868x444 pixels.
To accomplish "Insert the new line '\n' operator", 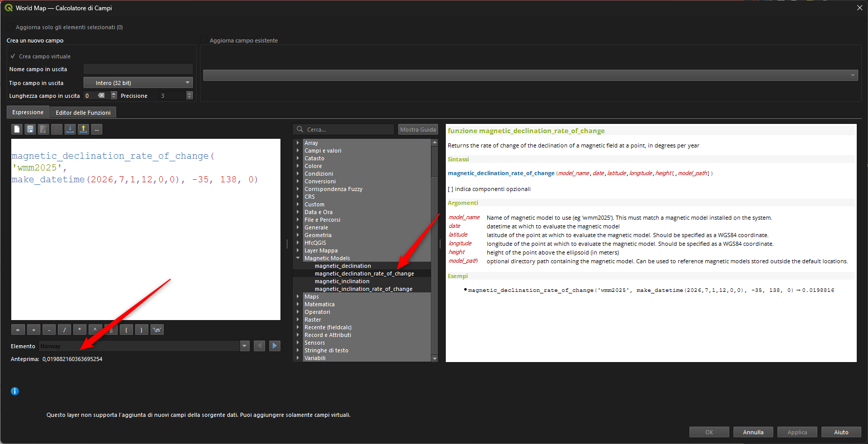I will tap(157, 330).
